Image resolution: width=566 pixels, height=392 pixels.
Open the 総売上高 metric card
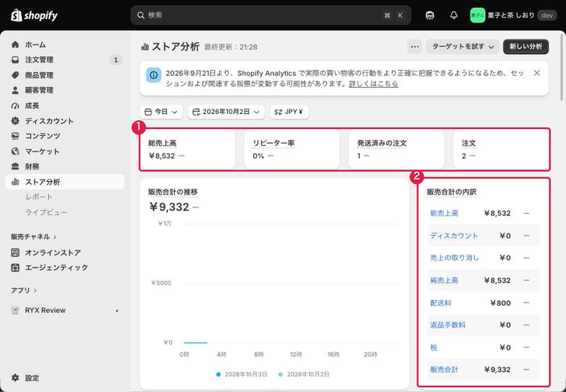point(188,150)
